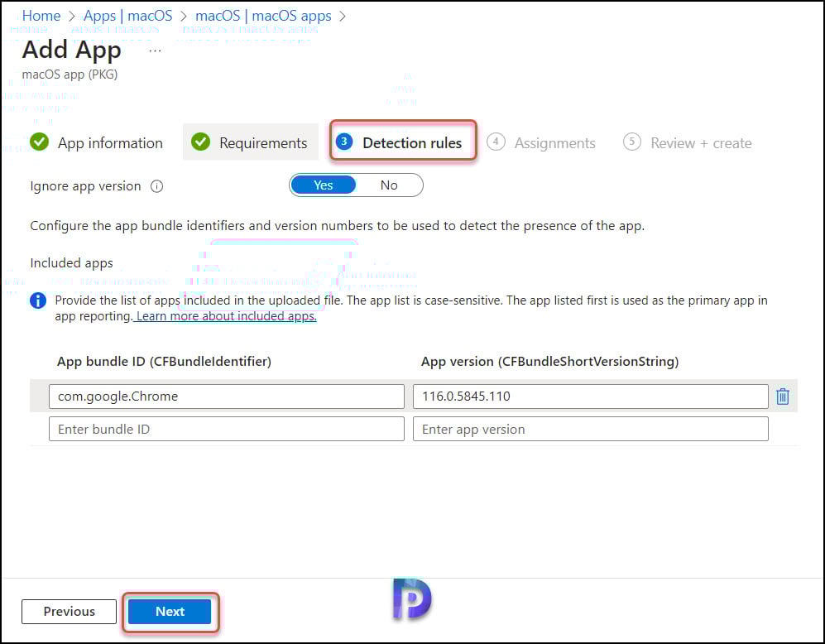This screenshot has width=825, height=644.
Task: Focus the empty Enter app version field
Action: (590, 430)
